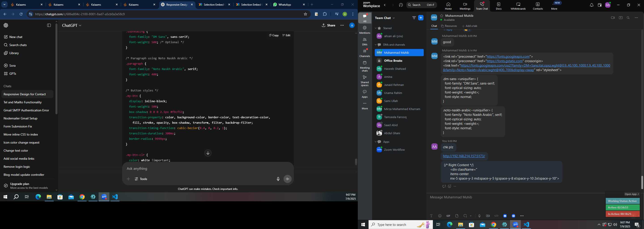Open emoji picker in Zoom message toolbar
Screen dimensions: 644x229
pyautogui.click(x=440, y=216)
